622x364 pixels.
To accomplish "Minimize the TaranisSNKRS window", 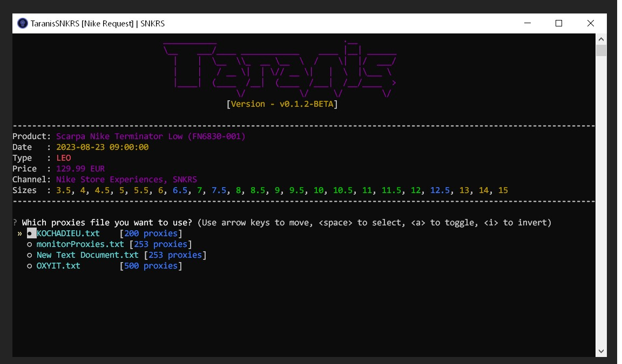I will tap(528, 23).
